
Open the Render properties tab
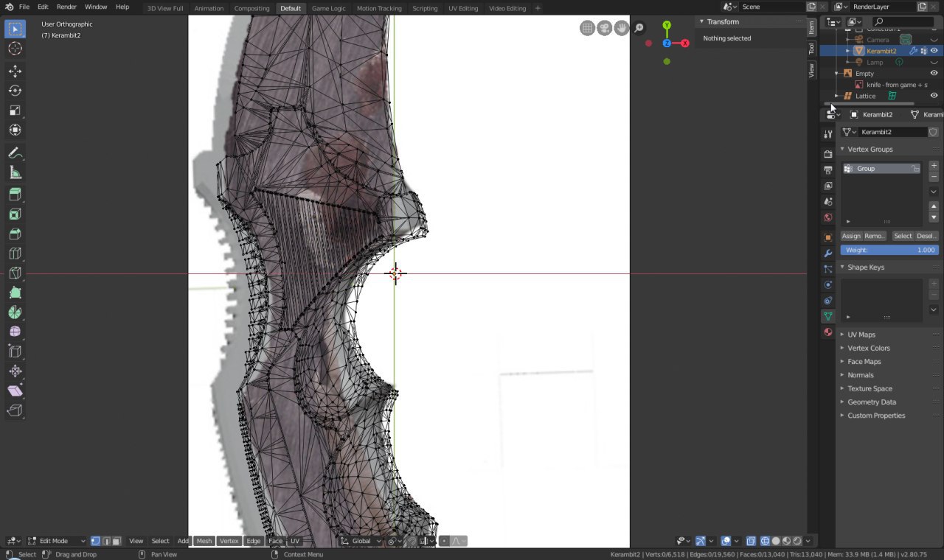point(828,153)
